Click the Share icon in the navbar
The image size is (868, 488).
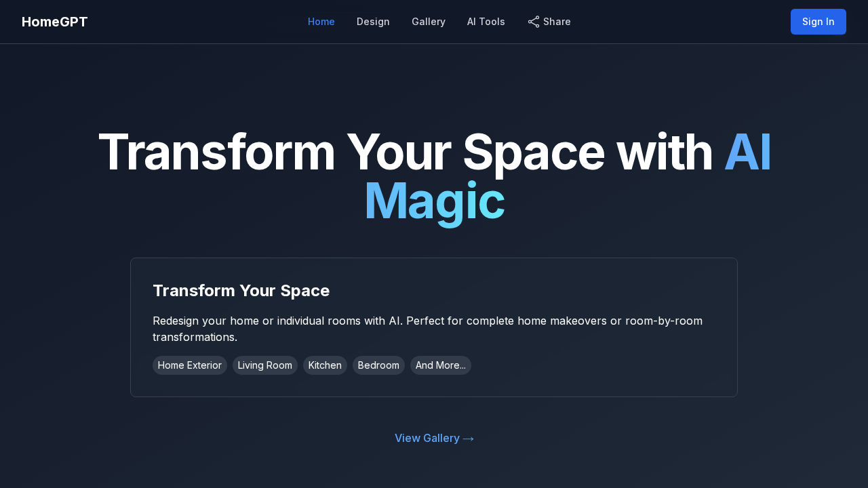pos(533,21)
